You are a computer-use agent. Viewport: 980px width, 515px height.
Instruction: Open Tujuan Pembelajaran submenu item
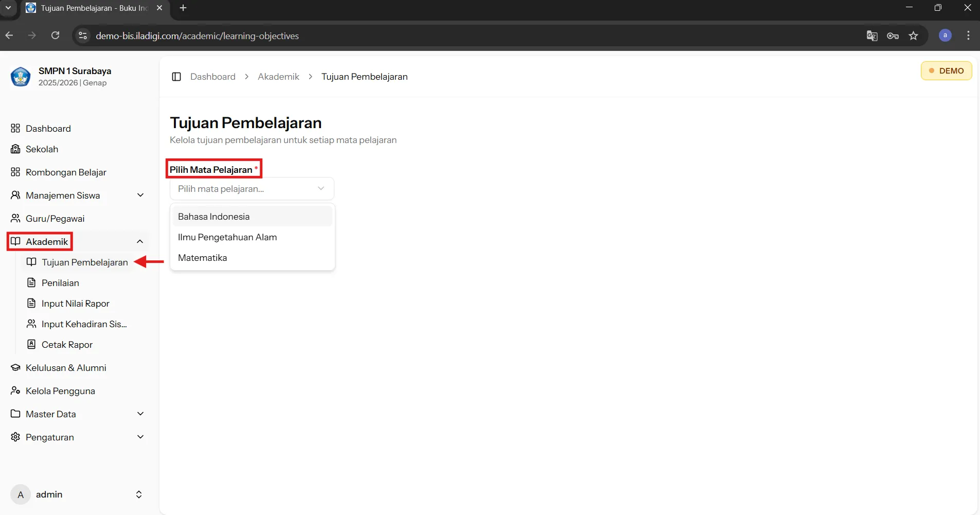point(85,262)
